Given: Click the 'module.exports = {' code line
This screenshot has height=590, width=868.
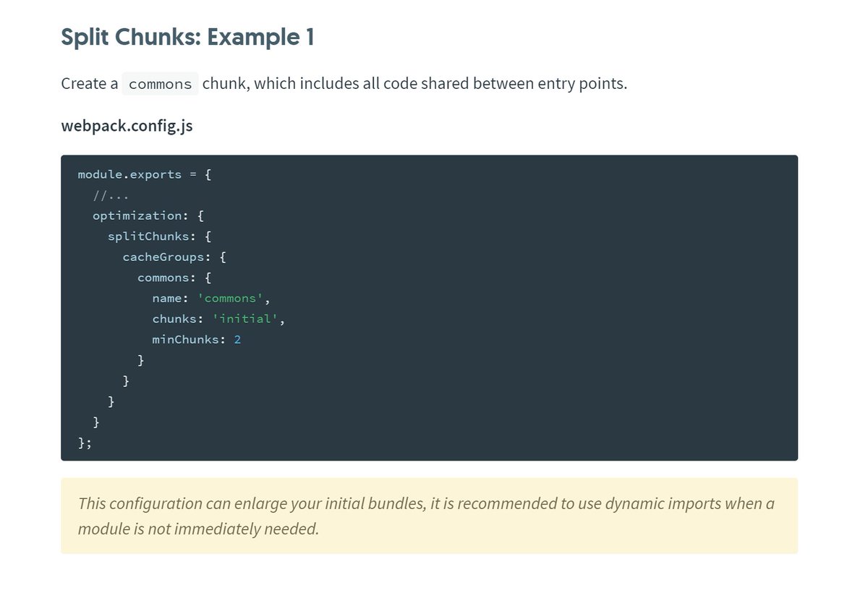Looking at the screenshot, I should [145, 174].
